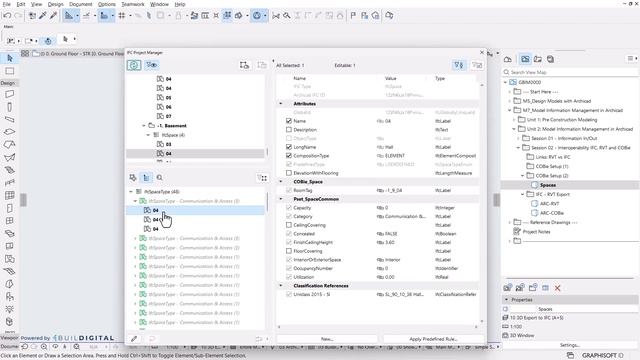Open the Publisher Sets icon in Navigator
Screen dimensions: 640x360
point(550,59)
